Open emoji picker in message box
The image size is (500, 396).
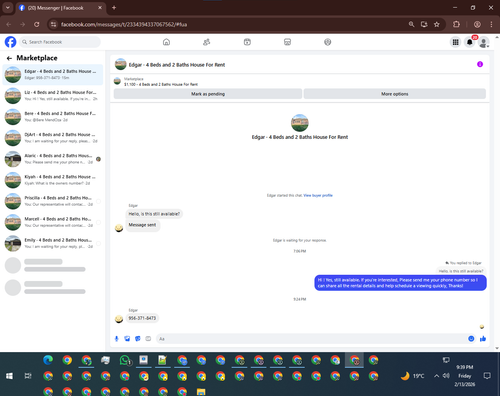coord(471,339)
